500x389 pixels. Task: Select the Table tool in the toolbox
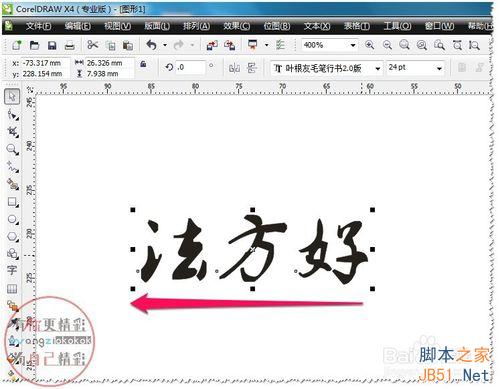pos(12,288)
